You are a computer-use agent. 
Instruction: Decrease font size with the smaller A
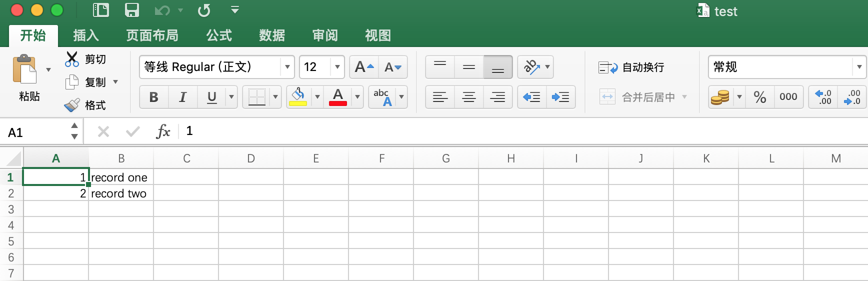(393, 67)
